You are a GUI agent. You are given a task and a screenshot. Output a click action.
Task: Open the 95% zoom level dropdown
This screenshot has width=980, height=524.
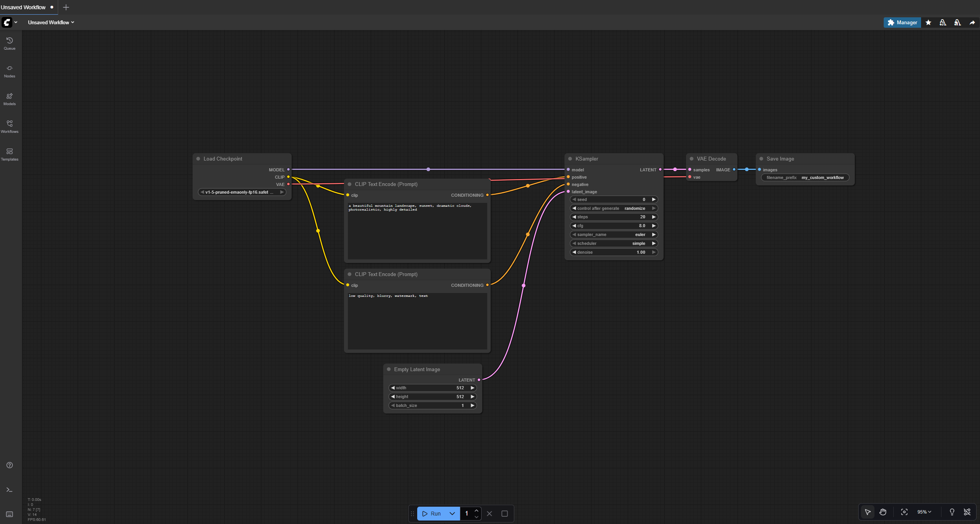point(924,512)
